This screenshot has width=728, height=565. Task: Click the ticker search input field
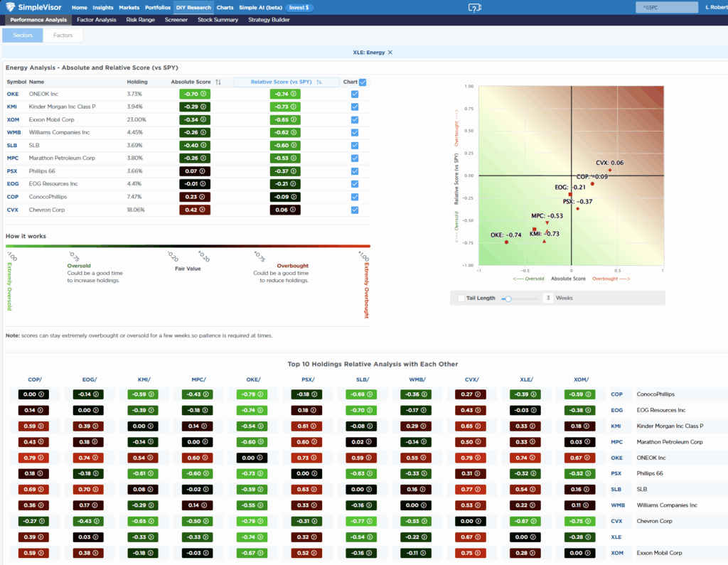[x=666, y=7]
